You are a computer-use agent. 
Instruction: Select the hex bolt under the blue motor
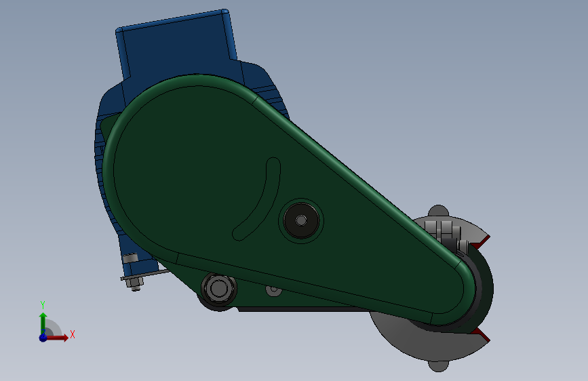click(134, 283)
